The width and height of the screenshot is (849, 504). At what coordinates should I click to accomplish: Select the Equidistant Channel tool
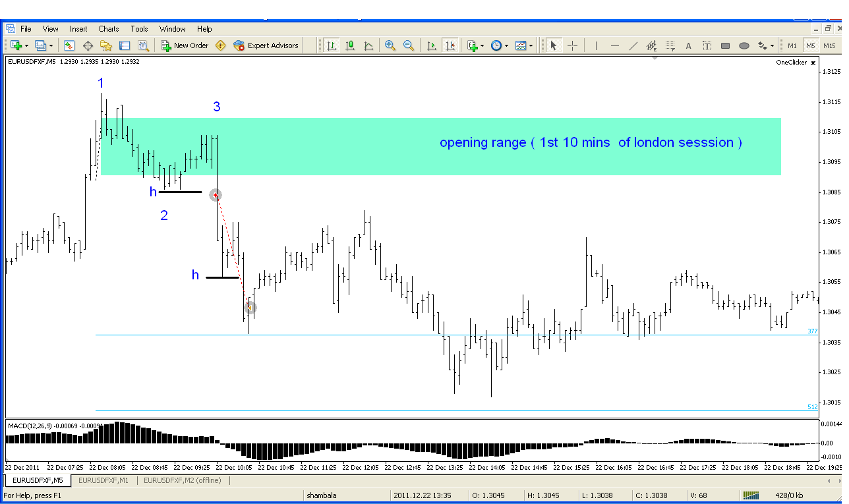tap(652, 45)
